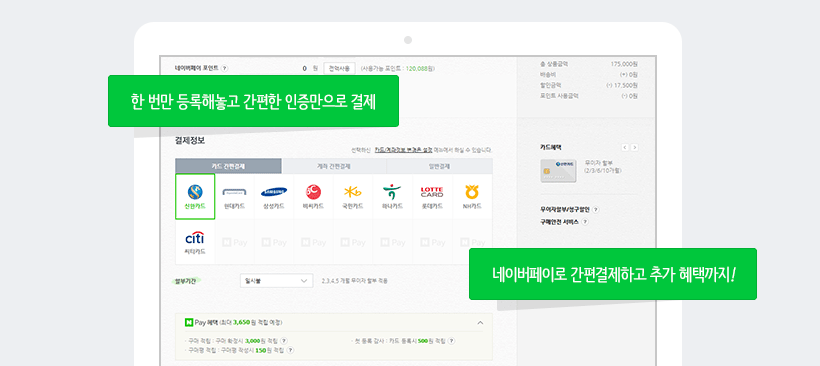
Task: Click the 무이자 할부 (2/3/6/10개월) text
Action: point(603,167)
